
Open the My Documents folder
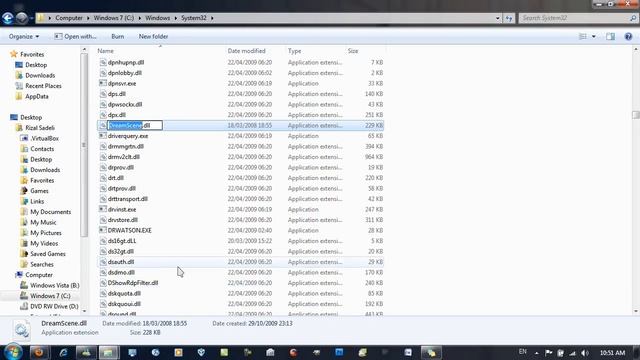tap(51, 212)
